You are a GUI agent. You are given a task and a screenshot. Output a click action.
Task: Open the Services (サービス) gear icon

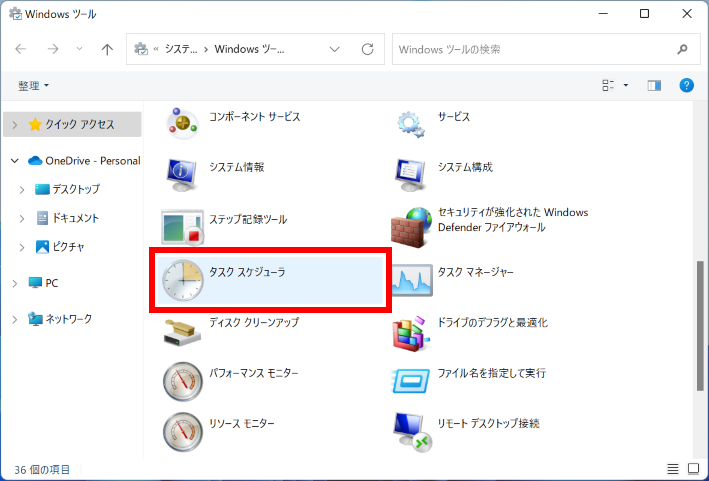411,124
